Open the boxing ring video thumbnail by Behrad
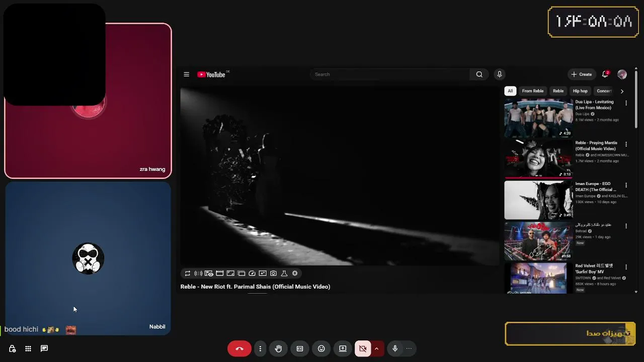 click(x=538, y=240)
